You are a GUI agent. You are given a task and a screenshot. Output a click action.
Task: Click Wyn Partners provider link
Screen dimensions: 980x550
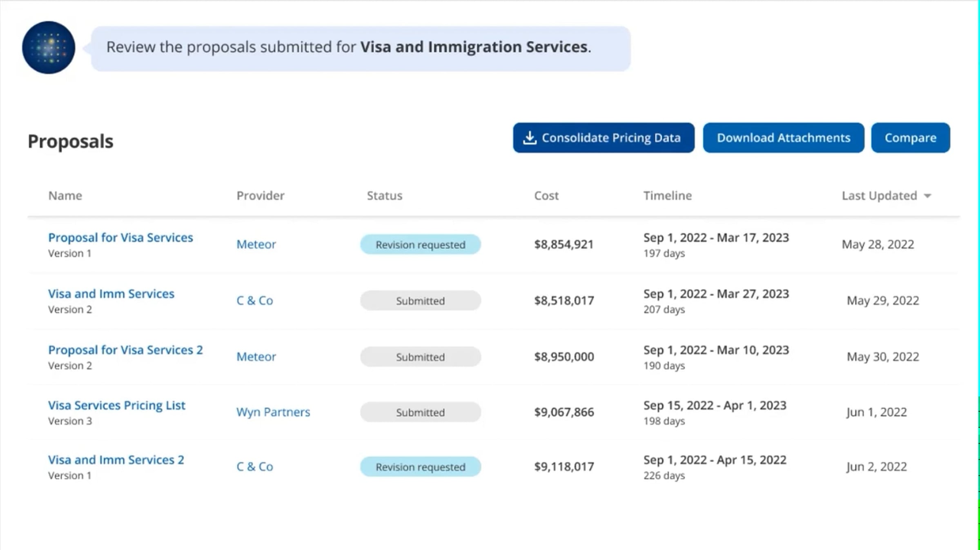click(273, 412)
